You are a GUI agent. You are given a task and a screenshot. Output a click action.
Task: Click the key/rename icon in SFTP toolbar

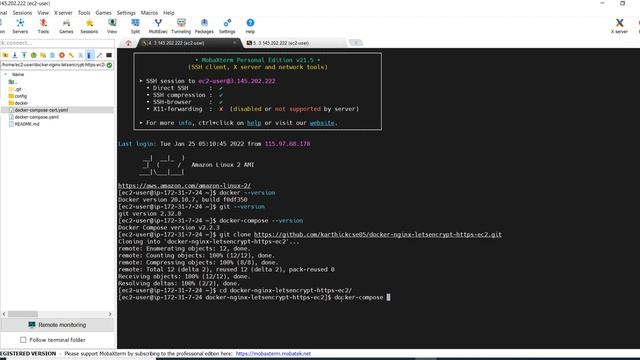(x=71, y=55)
